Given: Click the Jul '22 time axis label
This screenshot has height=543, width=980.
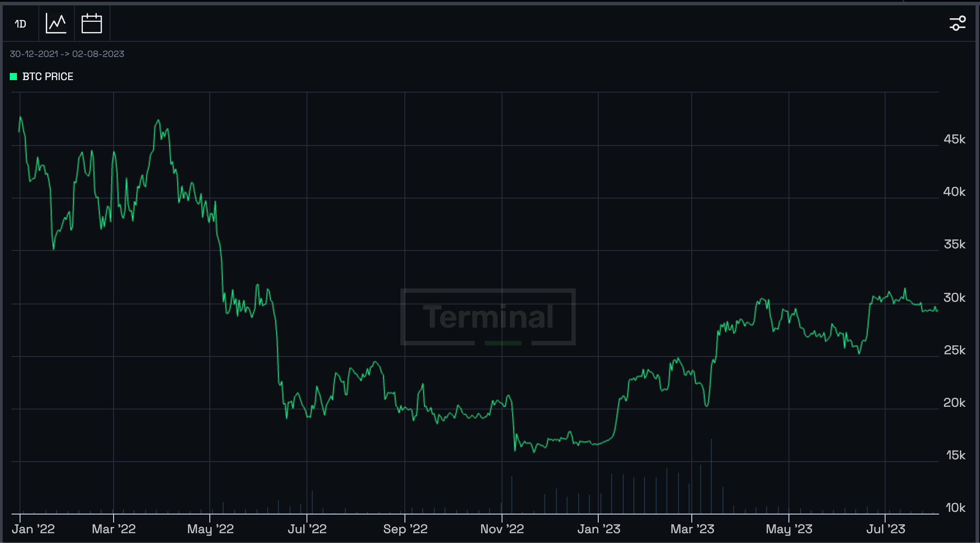Looking at the screenshot, I should pos(307,529).
